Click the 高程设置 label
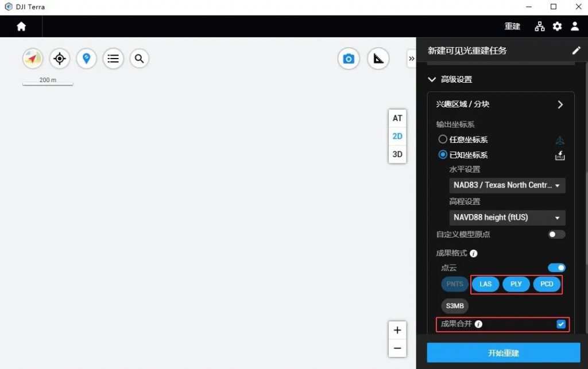This screenshot has width=588, height=369. [465, 201]
